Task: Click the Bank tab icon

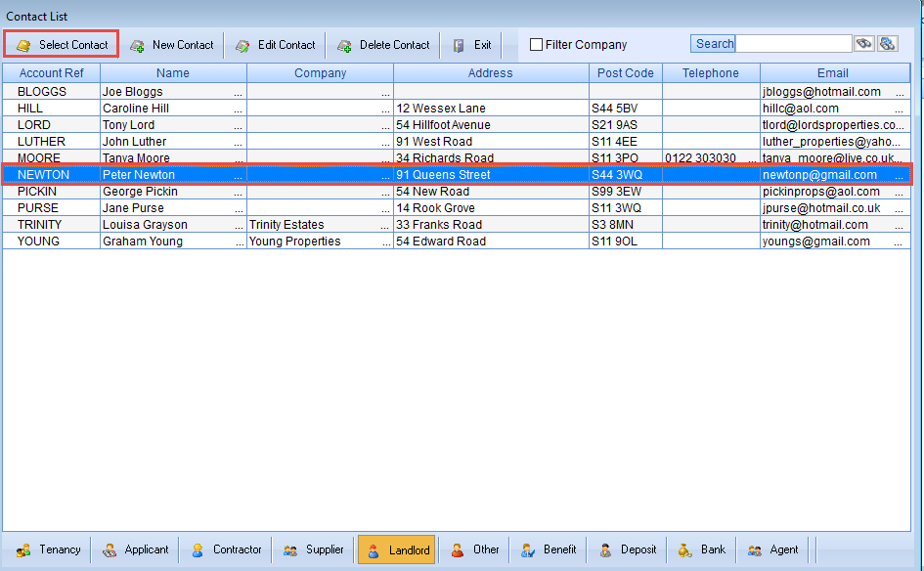Action: pos(684,550)
